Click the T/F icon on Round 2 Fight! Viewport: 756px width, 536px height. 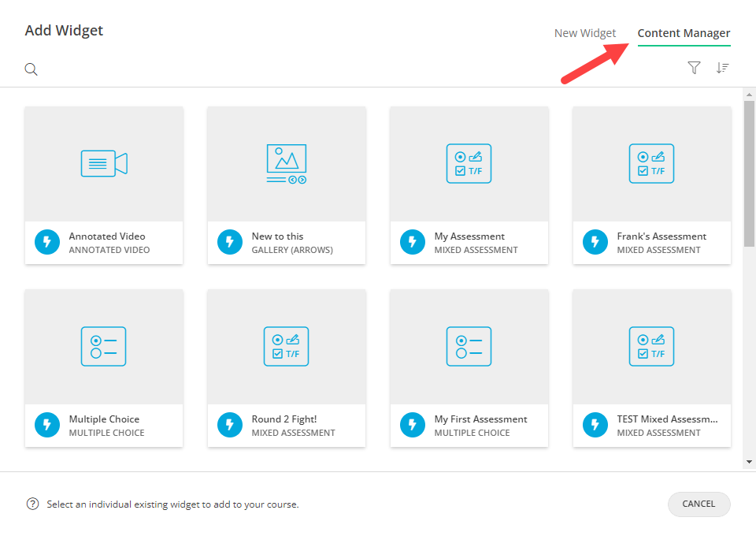286,346
